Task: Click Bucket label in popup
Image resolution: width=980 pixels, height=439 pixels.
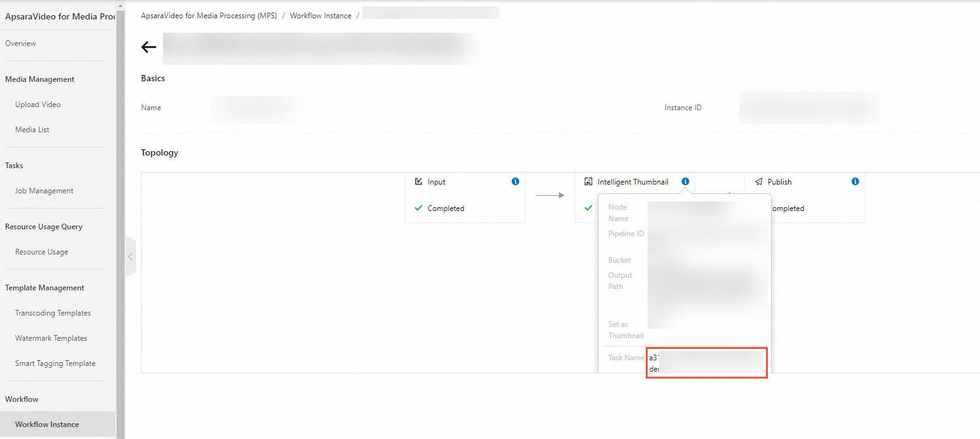Action: (x=619, y=260)
